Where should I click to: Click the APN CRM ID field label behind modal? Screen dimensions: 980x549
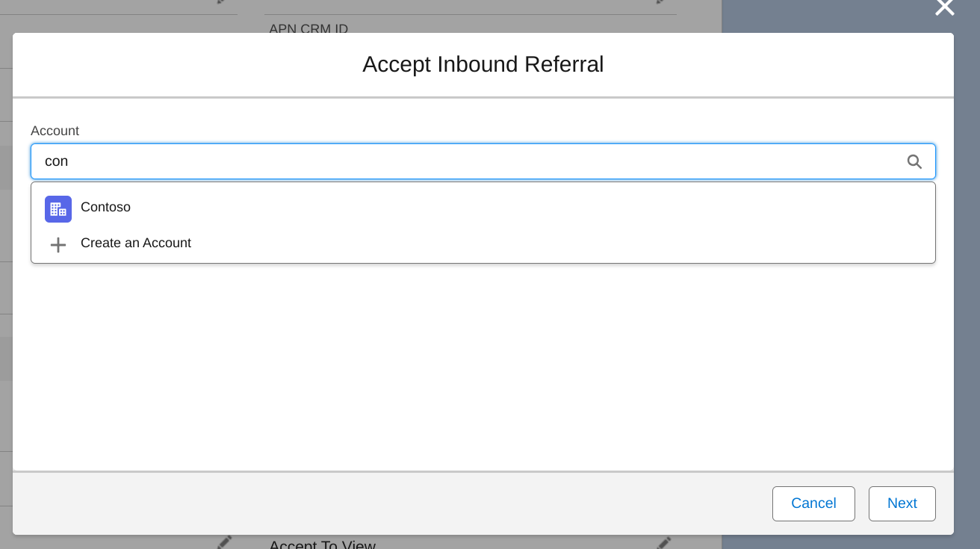(x=308, y=29)
